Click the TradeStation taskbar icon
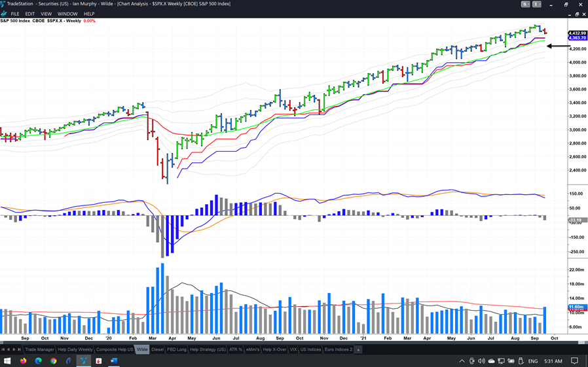 tap(83, 360)
